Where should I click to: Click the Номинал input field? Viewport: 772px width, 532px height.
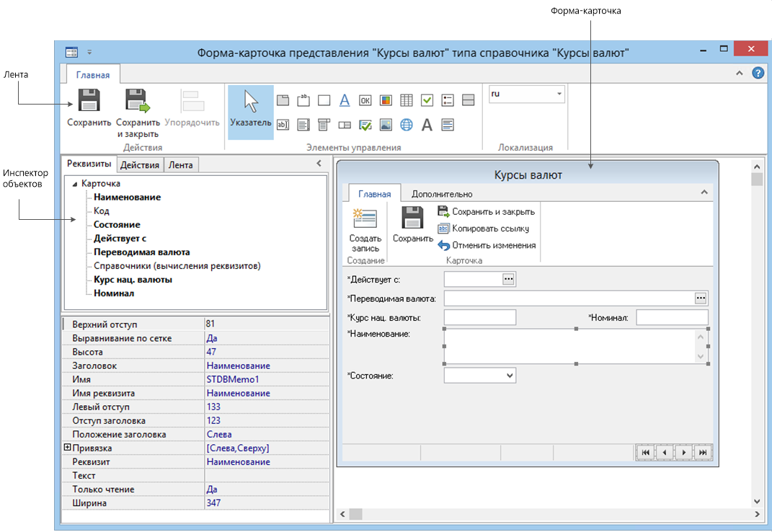click(672, 318)
